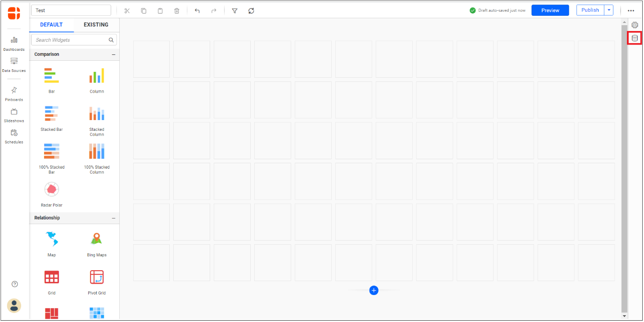Open dashboard settings gear icon
The width and height of the screenshot is (644, 322).
(635, 25)
